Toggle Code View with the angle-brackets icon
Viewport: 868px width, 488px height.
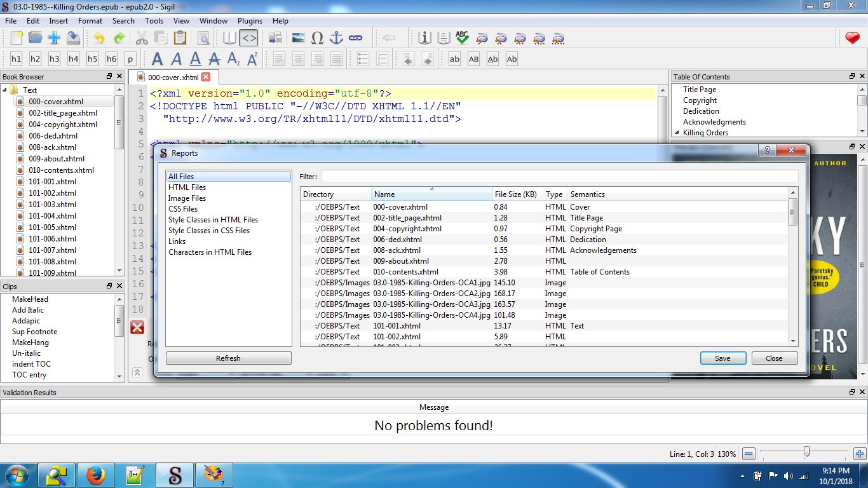coord(248,38)
